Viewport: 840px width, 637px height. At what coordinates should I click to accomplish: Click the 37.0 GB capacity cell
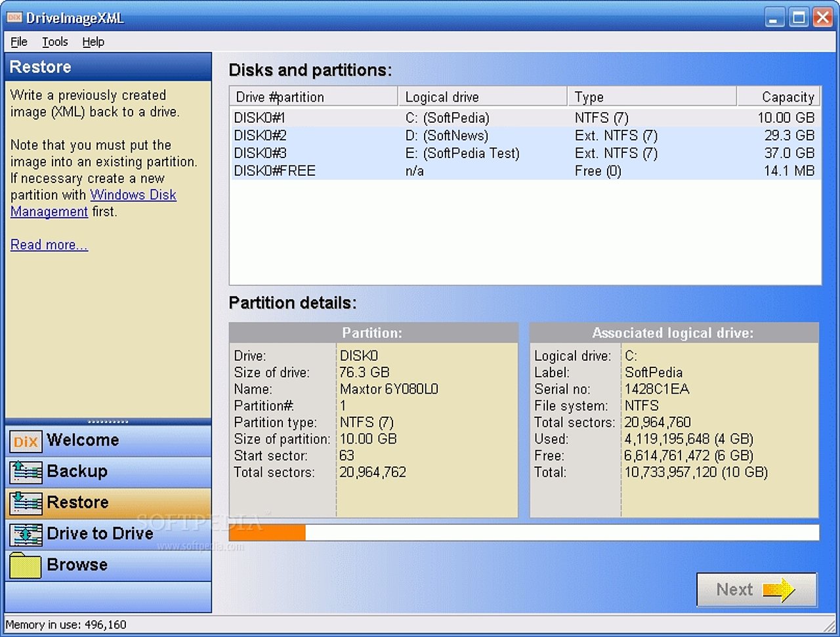tap(789, 154)
